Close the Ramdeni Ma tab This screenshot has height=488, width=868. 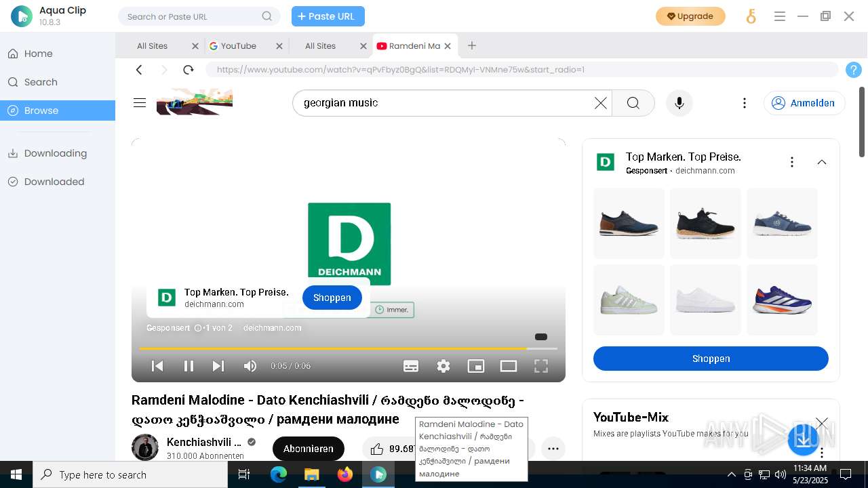pos(448,46)
